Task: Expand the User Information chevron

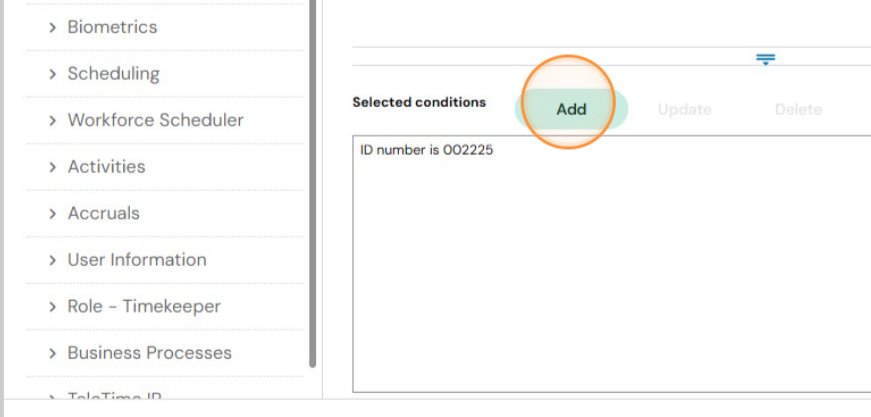Action: (52, 260)
